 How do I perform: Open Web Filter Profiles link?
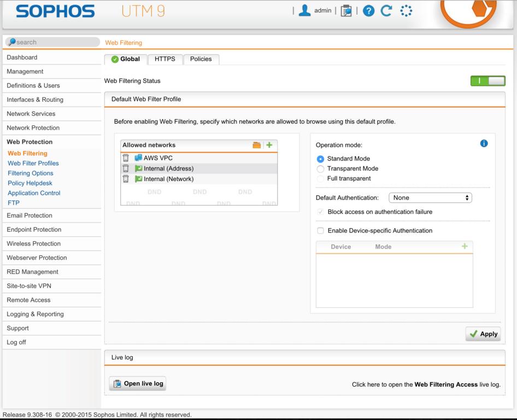pyautogui.click(x=33, y=164)
